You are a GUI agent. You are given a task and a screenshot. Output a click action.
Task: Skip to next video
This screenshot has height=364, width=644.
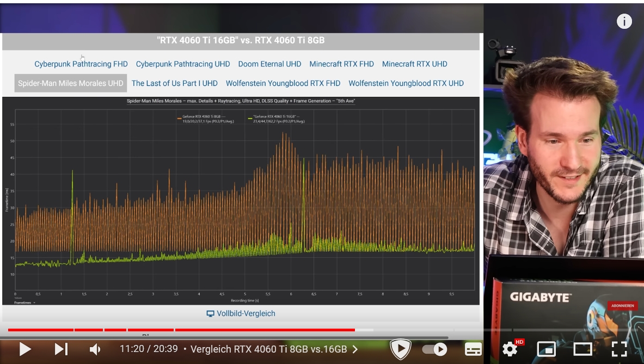61,349
